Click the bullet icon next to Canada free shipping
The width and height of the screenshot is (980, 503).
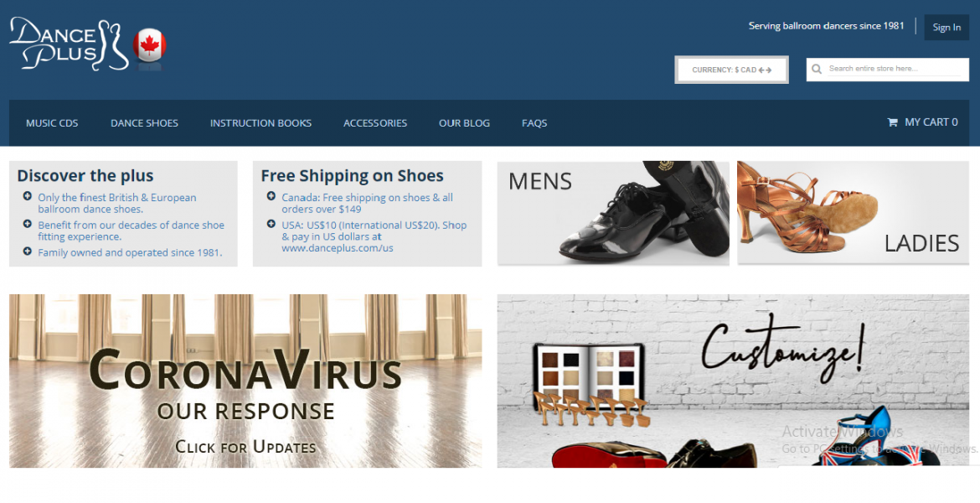click(x=271, y=196)
